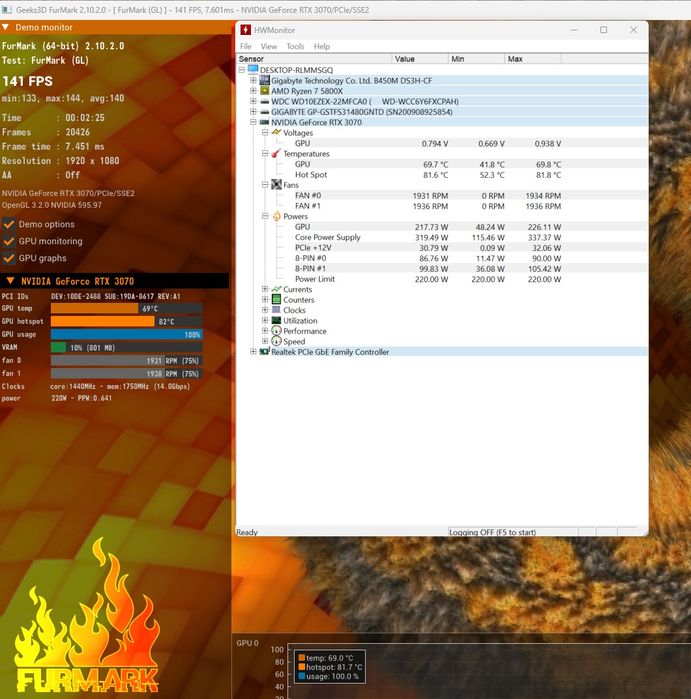Click the Performance gauge icon
691x699 pixels.
(x=276, y=331)
